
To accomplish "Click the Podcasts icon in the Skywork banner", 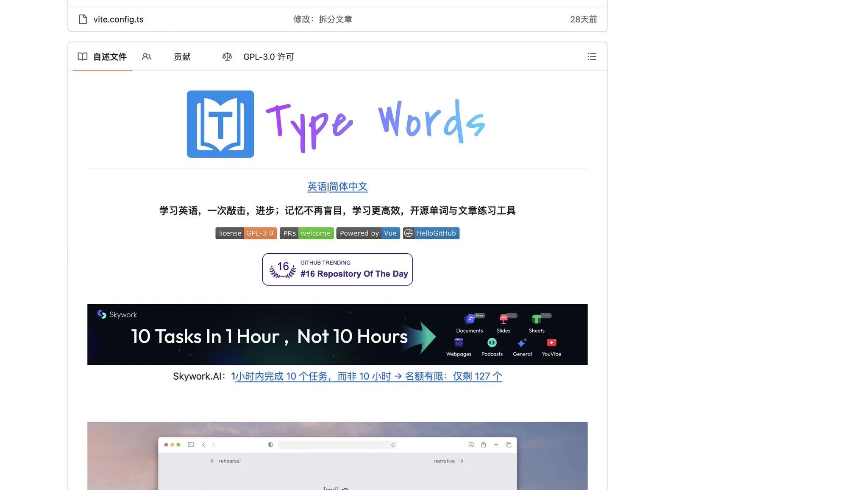I will tap(492, 342).
